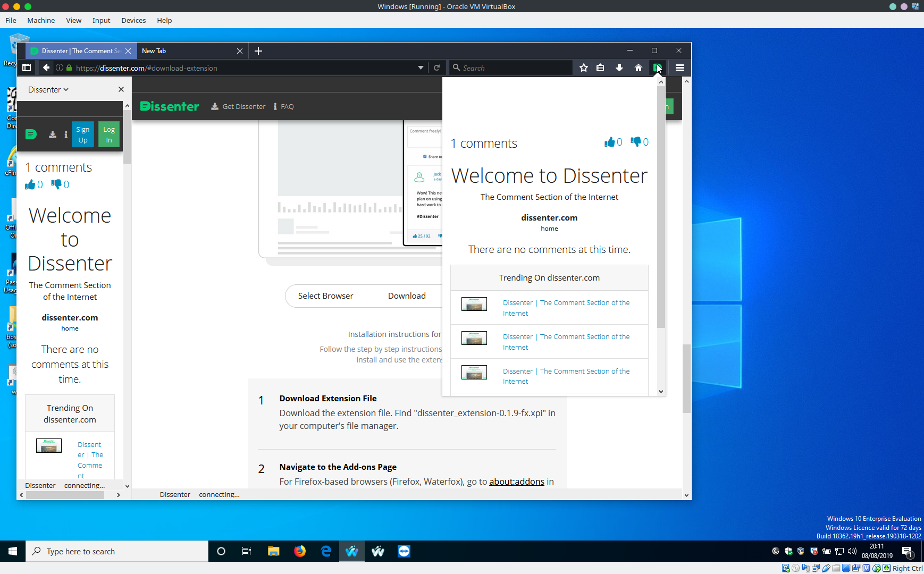
Task: Open third trending Dissenter link in popup
Action: coord(566,376)
